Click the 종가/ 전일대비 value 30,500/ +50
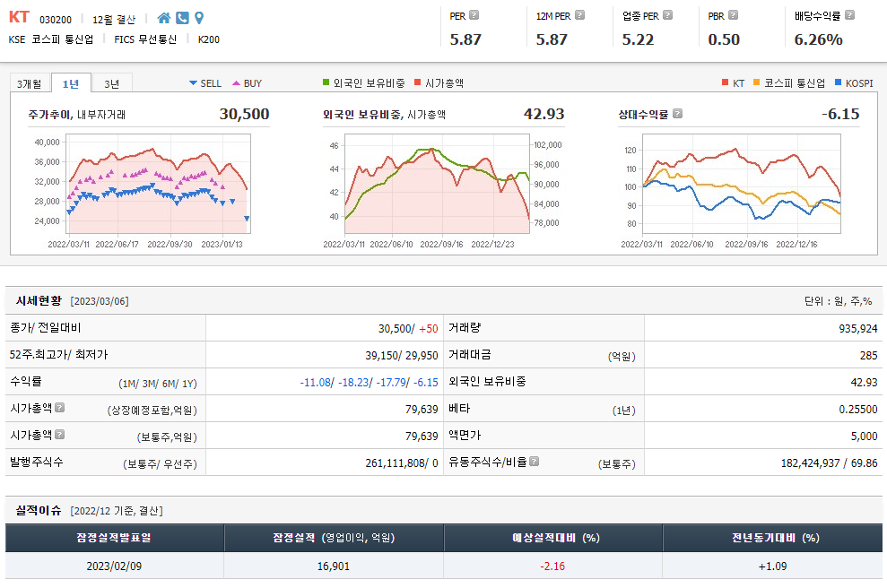 408,328
